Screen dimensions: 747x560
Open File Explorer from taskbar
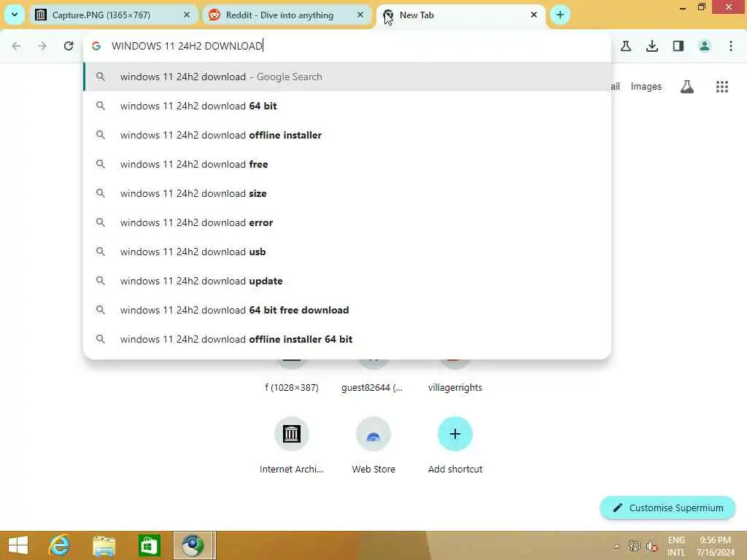104,545
